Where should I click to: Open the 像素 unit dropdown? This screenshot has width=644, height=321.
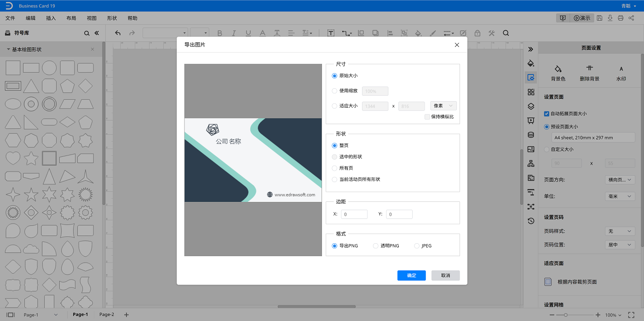click(443, 106)
